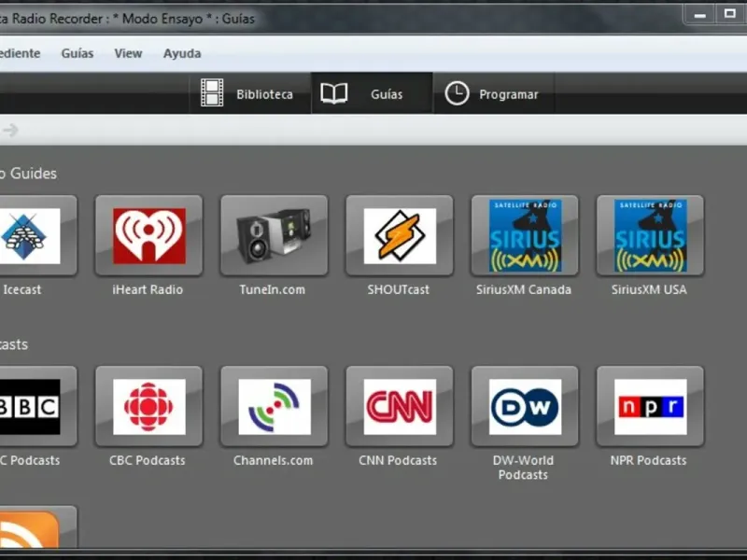747x560 pixels.
Task: Click the iHeart Radio label
Action: click(x=148, y=289)
